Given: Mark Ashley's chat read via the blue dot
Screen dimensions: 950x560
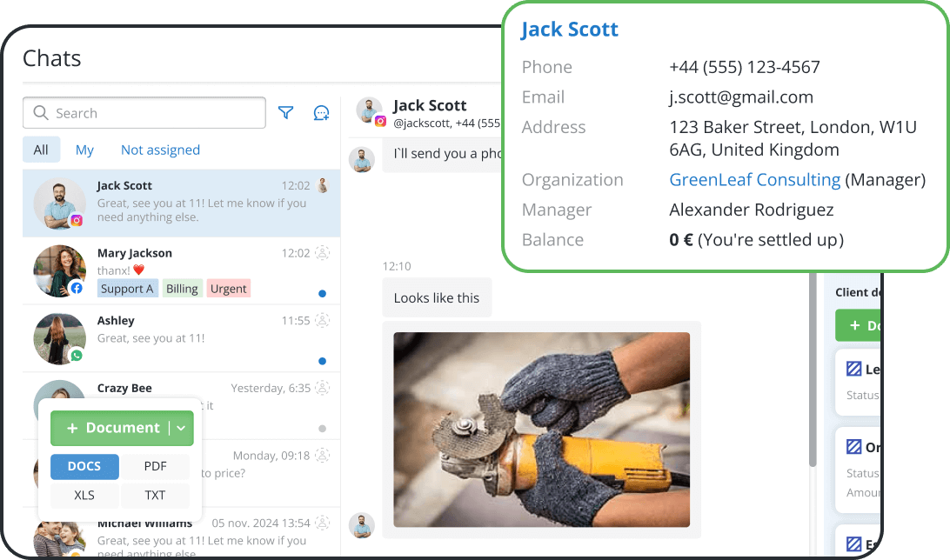Looking at the screenshot, I should coord(322,362).
